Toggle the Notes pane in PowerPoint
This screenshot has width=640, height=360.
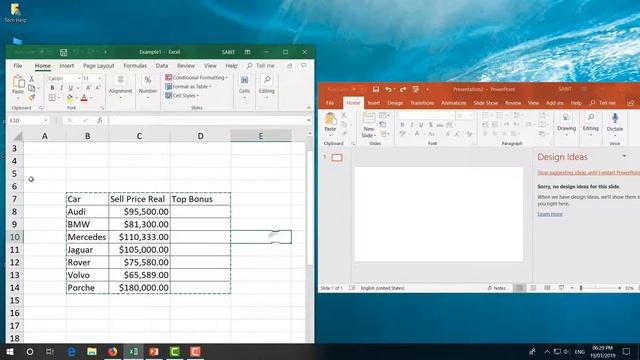tap(497, 288)
